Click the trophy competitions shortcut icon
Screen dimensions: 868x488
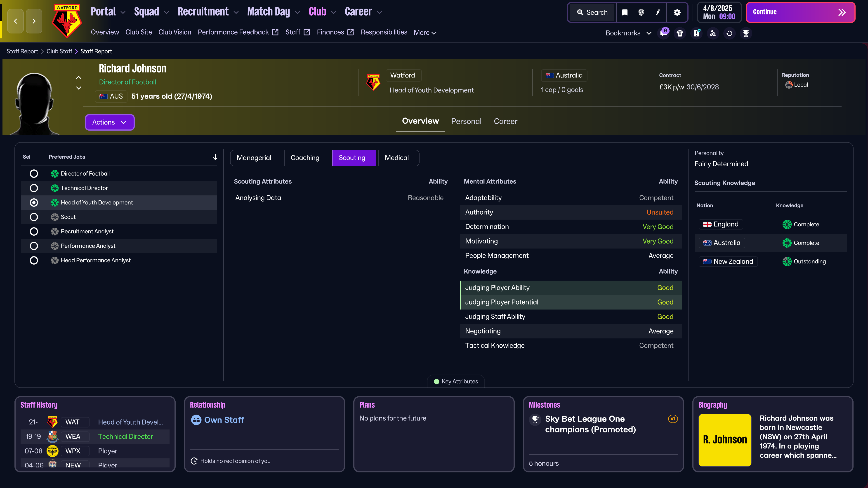click(746, 33)
